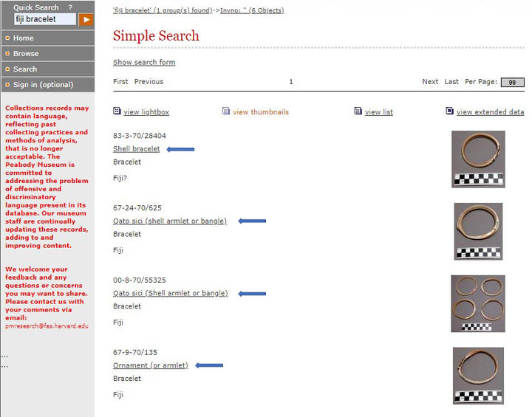Click the four-bangles thumbnail for 00-8-70/55325
Screen dimensions: 532x417
pyautogui.click(x=478, y=304)
